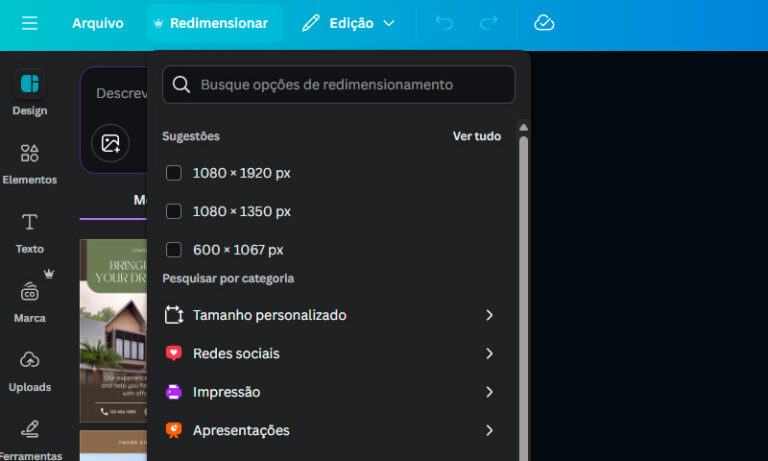
Task: Open the Elementos panel
Action: coord(30,164)
